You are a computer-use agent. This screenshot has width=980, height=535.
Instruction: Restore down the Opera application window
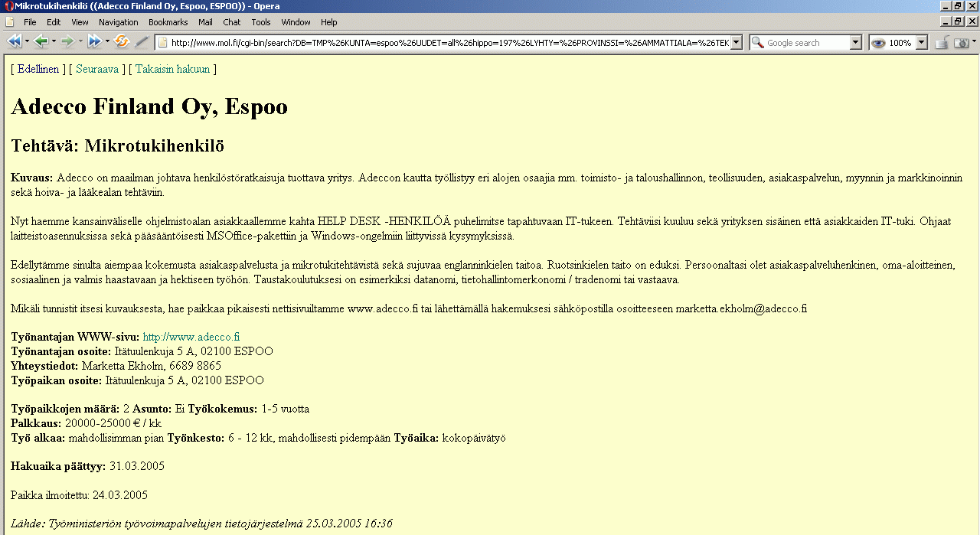[959, 6]
